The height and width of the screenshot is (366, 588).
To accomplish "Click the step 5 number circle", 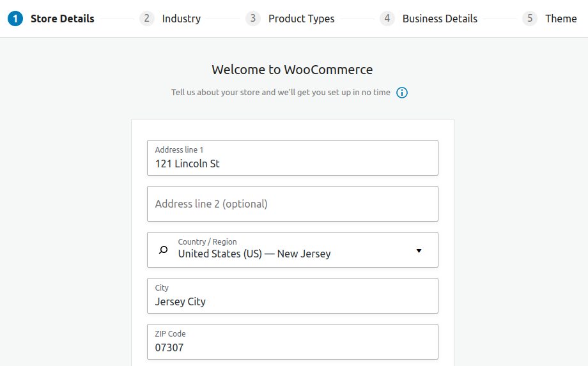I will (529, 19).
